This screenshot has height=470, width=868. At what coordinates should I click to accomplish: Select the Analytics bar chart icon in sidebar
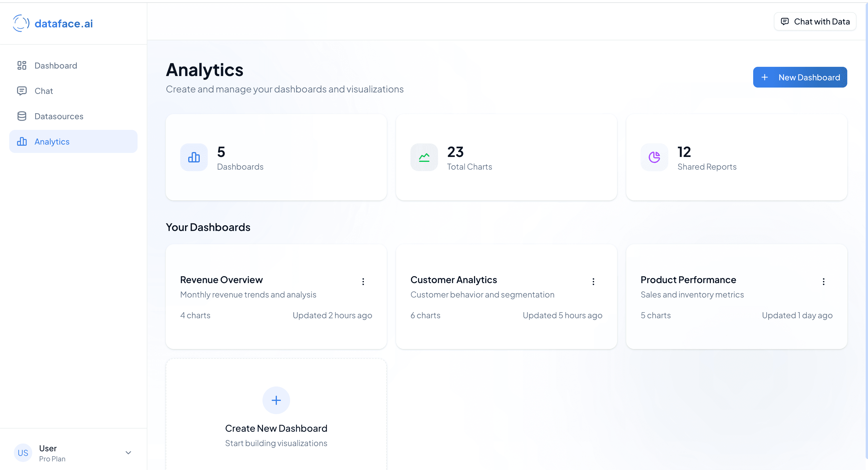(x=22, y=141)
